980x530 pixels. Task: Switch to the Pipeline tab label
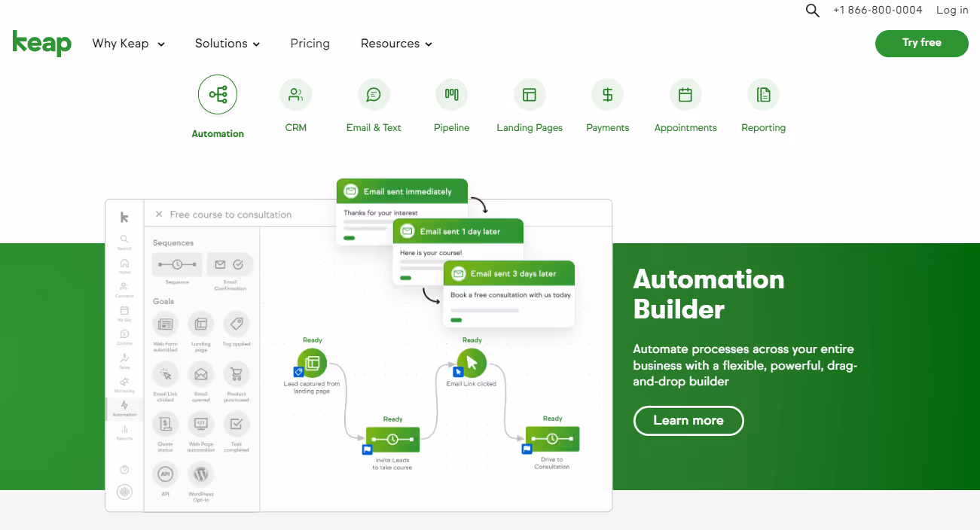pos(451,128)
